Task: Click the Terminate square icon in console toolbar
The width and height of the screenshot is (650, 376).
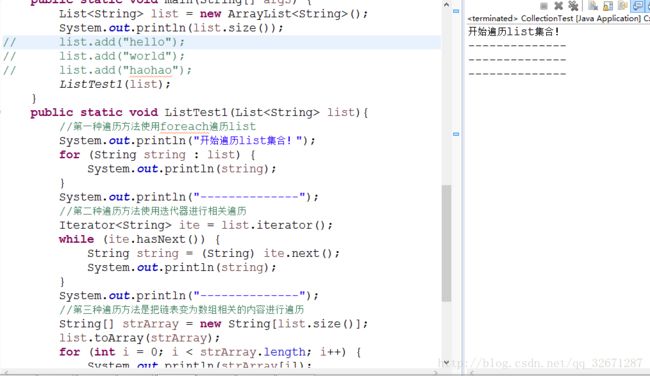Action: [544, 6]
